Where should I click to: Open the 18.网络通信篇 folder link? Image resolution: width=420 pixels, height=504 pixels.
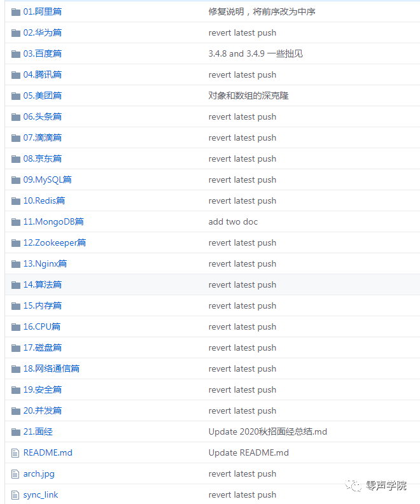tap(52, 368)
